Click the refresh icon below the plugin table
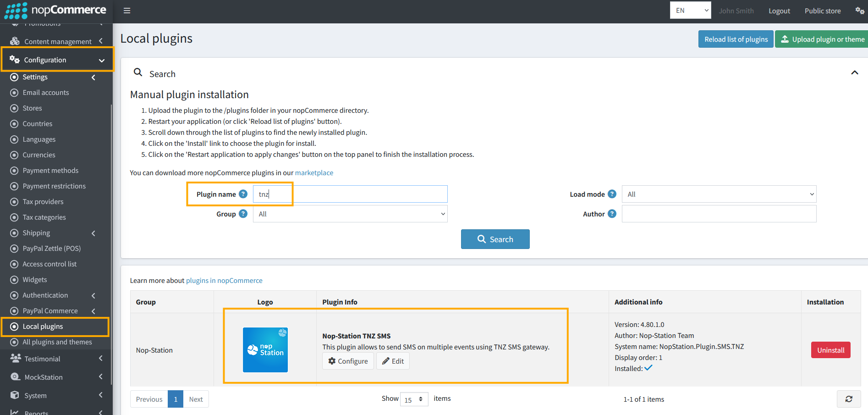The width and height of the screenshot is (868, 415). (849, 399)
